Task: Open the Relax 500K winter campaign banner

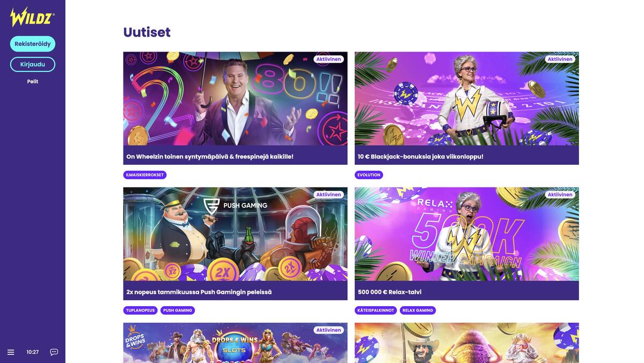Action: click(x=466, y=234)
